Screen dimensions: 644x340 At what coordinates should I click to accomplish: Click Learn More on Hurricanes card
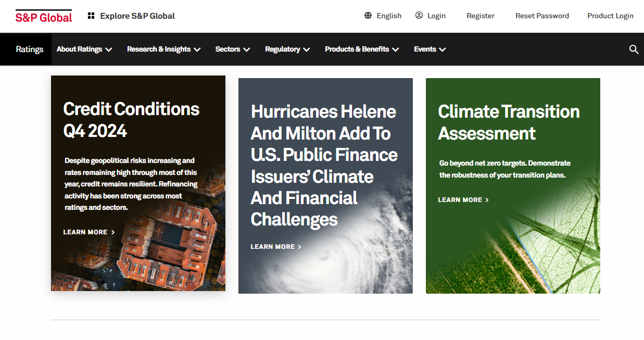tap(273, 247)
